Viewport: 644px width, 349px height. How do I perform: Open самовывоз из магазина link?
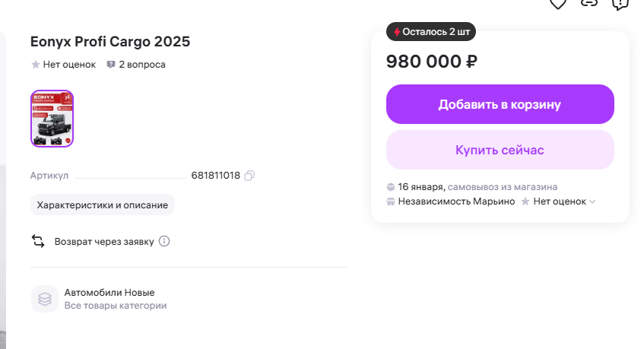tap(503, 186)
